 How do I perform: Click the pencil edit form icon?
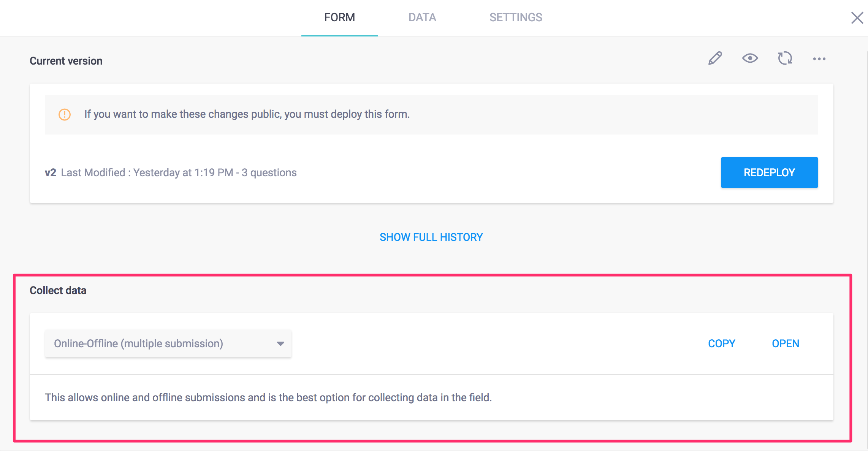coord(715,59)
